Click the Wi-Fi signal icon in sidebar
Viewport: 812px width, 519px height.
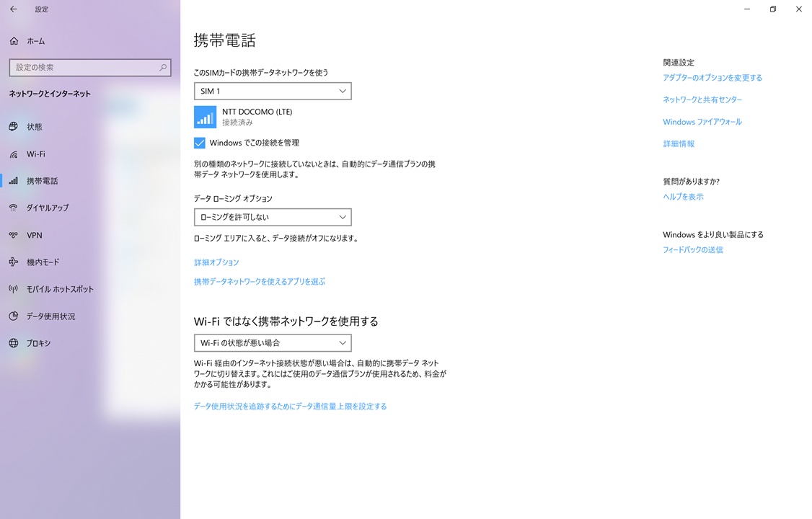pos(14,154)
